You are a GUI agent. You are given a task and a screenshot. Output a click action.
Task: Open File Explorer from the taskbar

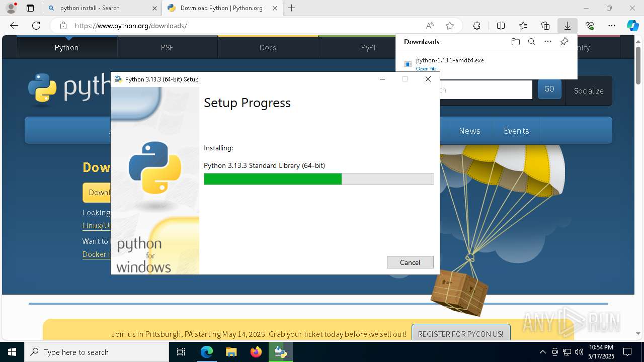pos(231,352)
